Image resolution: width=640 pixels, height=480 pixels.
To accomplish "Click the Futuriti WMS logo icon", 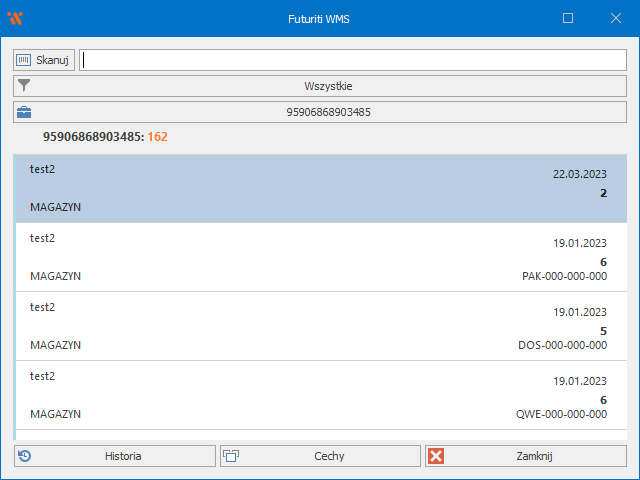I will click(x=15, y=18).
